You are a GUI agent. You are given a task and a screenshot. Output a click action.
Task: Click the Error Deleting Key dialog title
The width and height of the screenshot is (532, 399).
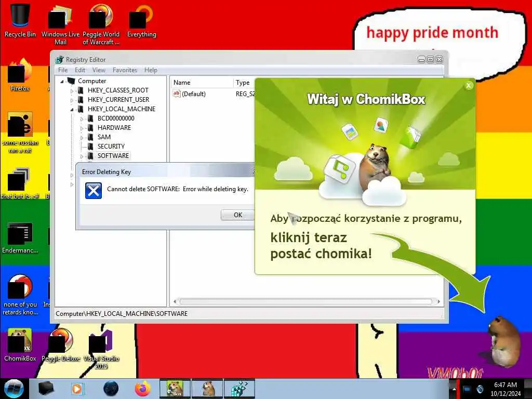[106, 172]
